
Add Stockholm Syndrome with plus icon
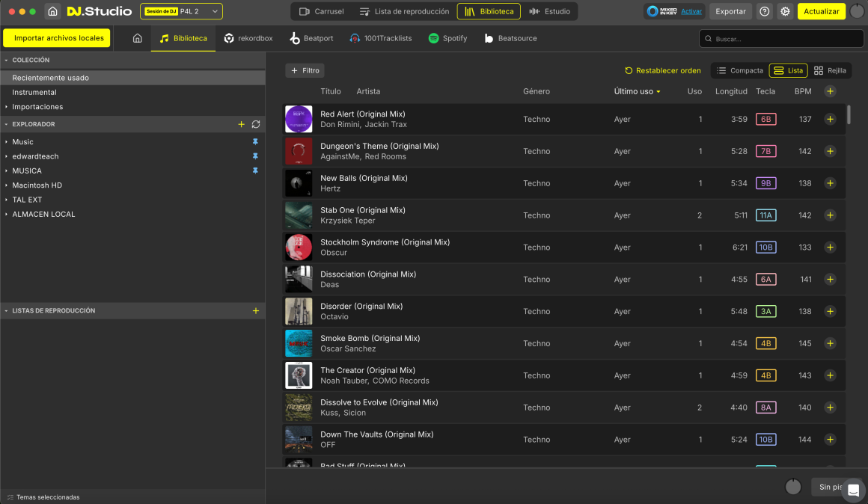(830, 248)
